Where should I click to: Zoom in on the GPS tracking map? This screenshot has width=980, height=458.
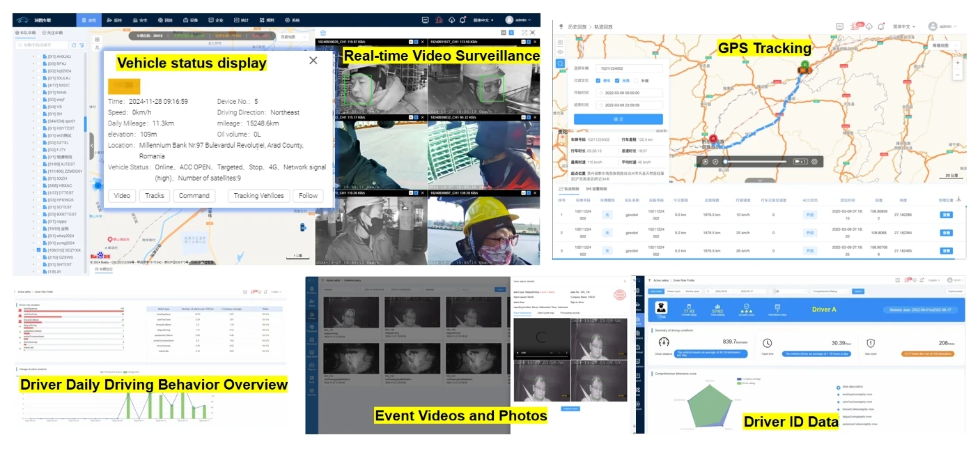tap(958, 63)
